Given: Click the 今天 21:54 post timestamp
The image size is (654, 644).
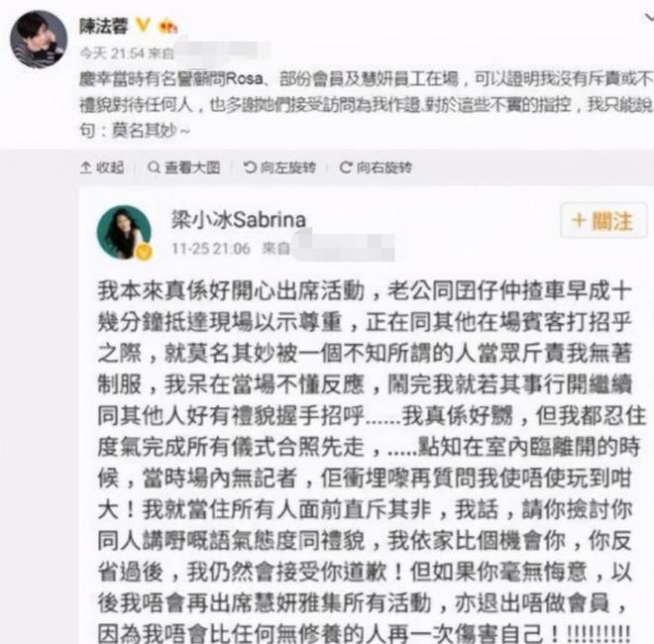Looking at the screenshot, I should point(112,53).
